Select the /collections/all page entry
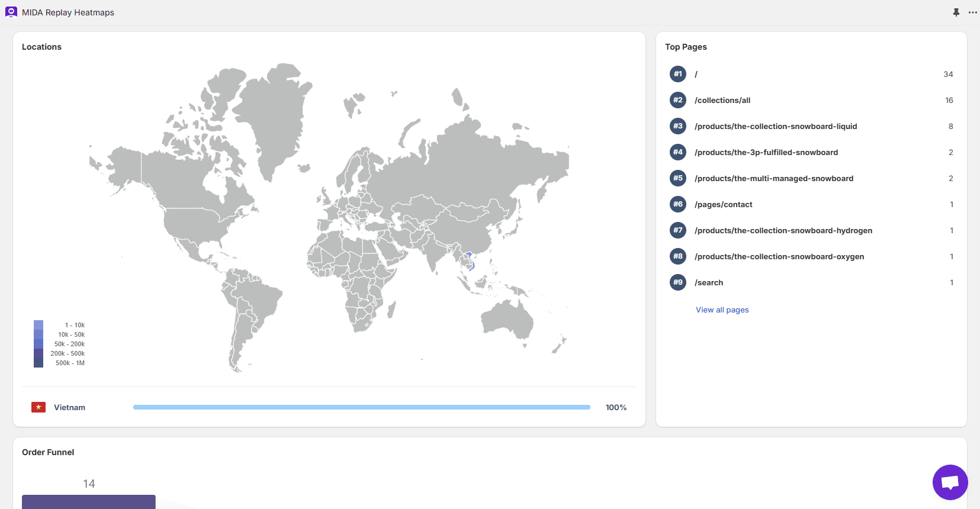Viewport: 980px width, 509px height. tap(722, 100)
